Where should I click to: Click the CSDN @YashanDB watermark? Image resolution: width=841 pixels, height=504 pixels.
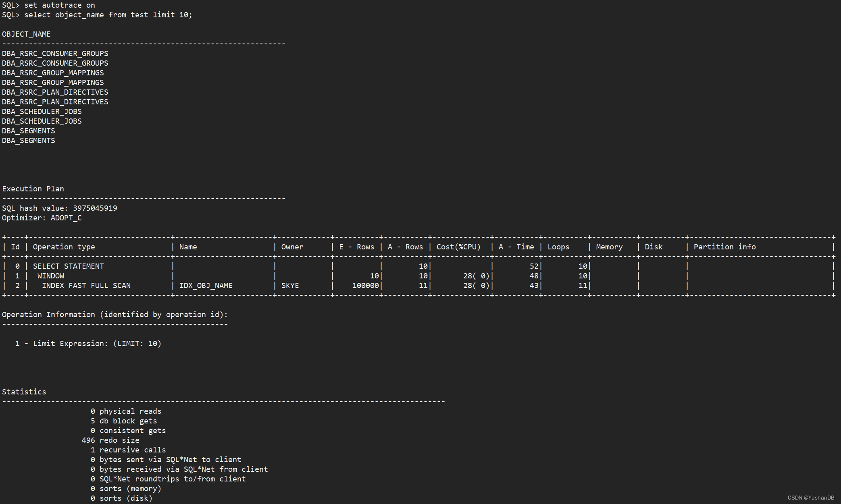point(810,498)
